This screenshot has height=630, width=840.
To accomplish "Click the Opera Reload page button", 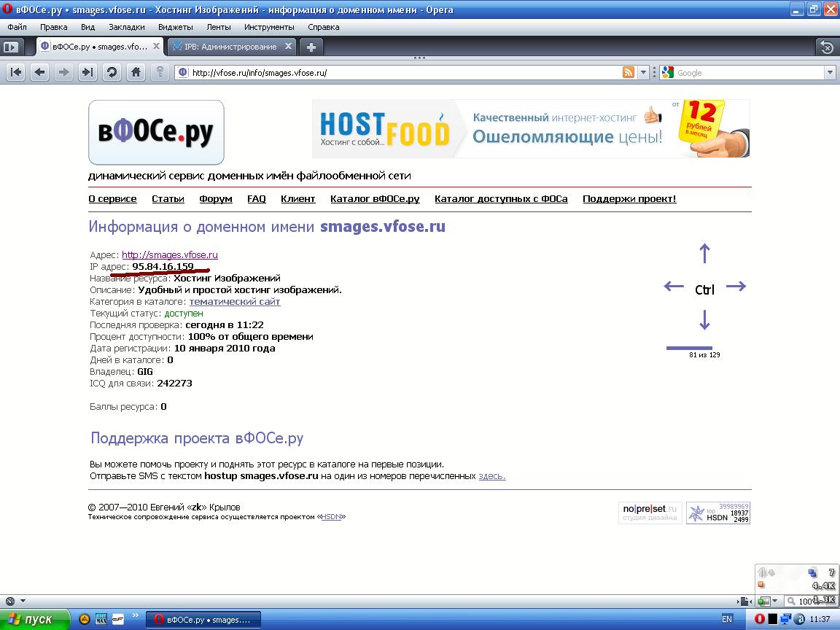I will (x=112, y=72).
